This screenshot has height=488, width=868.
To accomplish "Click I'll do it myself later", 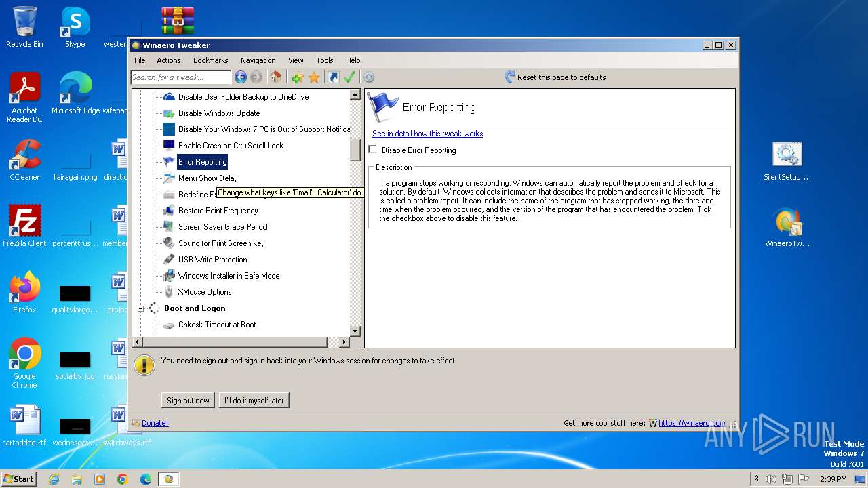I will [254, 401].
